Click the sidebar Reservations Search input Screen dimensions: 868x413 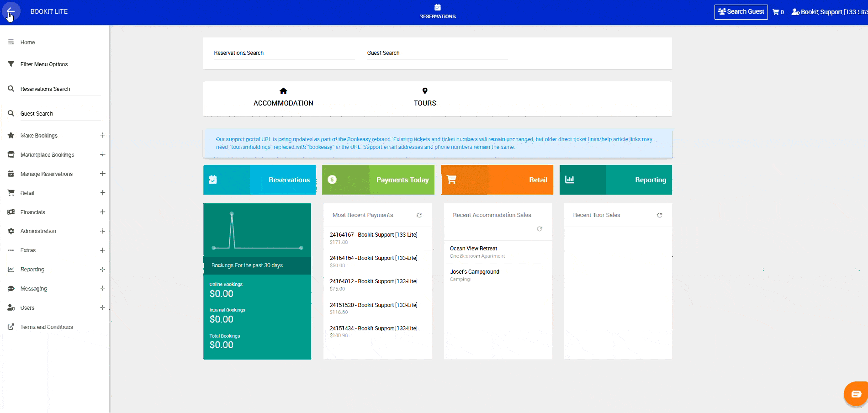(x=60, y=89)
